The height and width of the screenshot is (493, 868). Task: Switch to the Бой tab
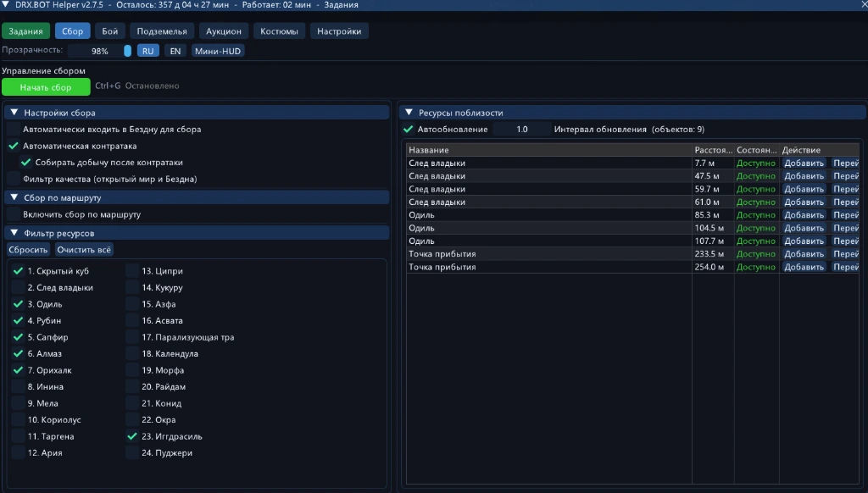click(x=109, y=31)
